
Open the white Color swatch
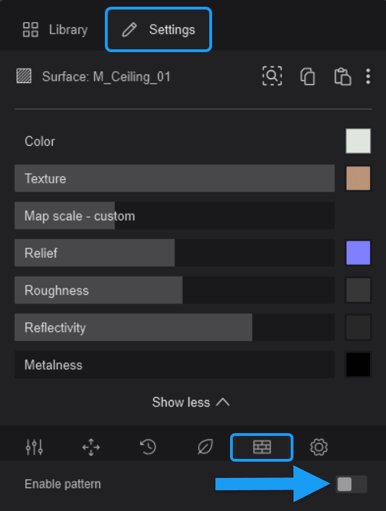tap(358, 141)
